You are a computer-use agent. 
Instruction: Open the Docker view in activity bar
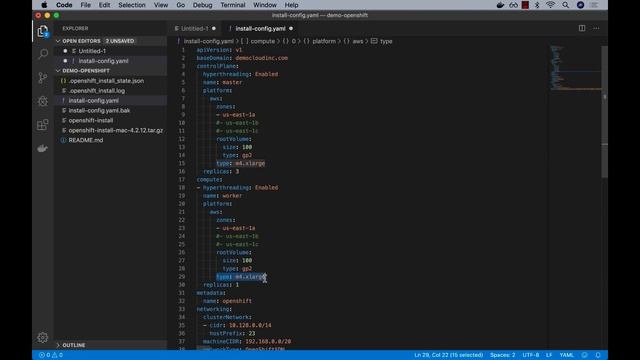point(43,148)
